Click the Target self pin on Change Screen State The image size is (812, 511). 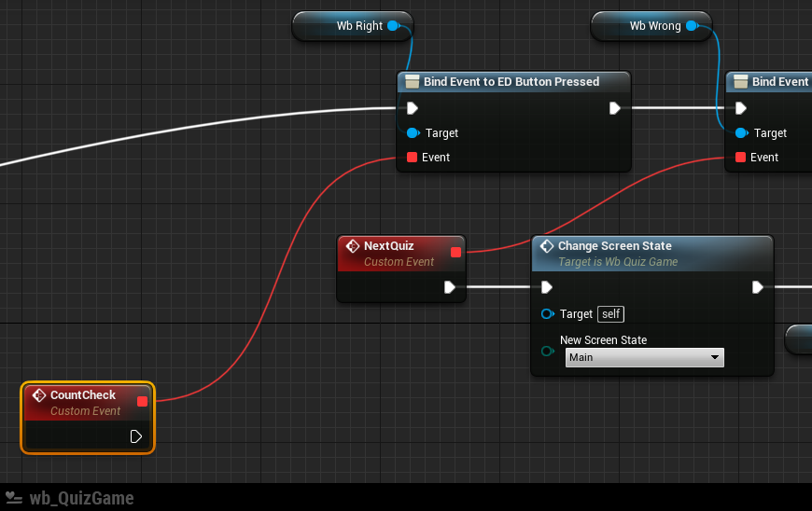(547, 314)
